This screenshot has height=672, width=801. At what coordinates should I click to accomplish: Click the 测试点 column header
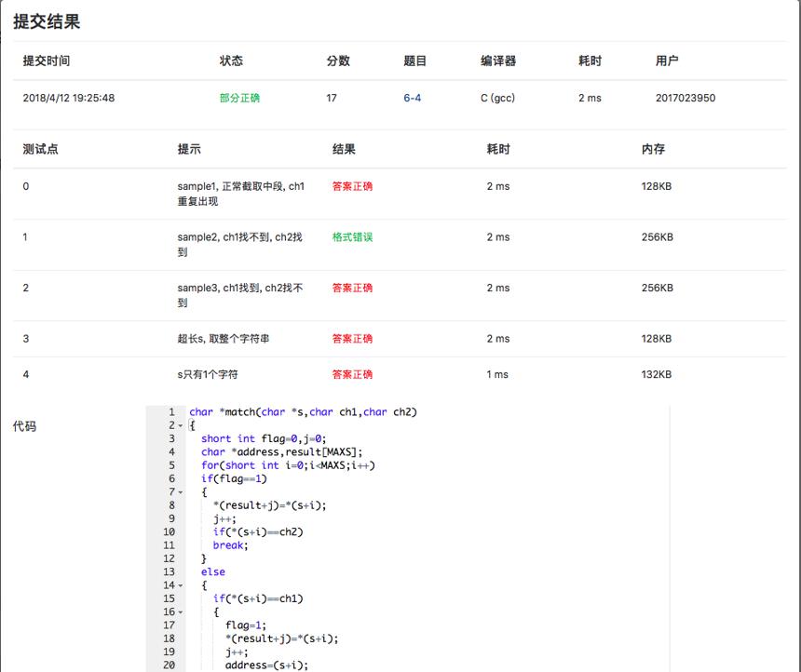(40, 149)
